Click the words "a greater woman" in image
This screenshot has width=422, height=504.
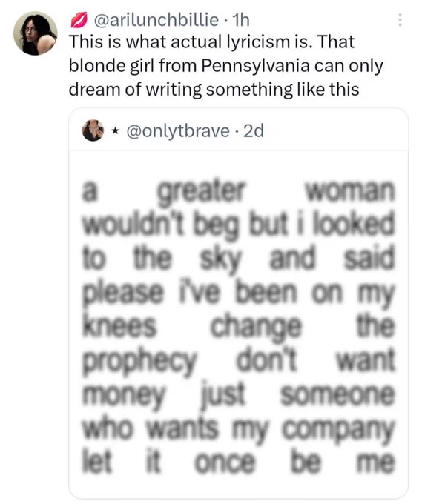coord(238,191)
